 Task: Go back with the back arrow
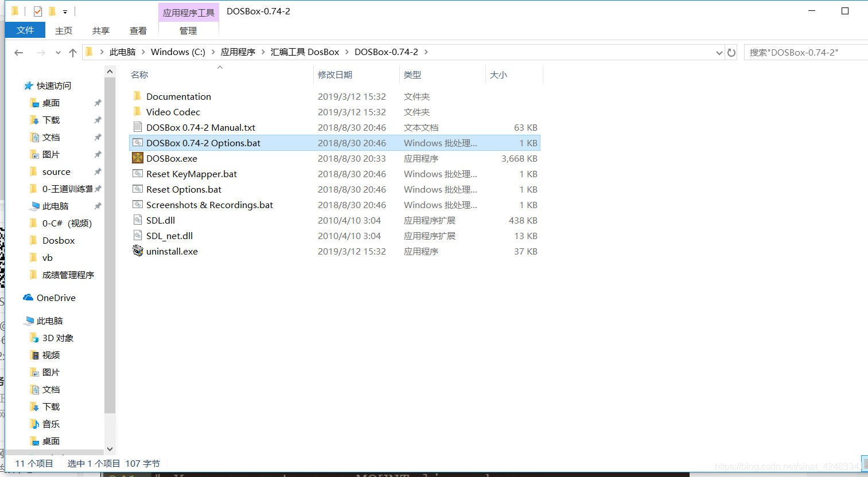click(x=19, y=52)
